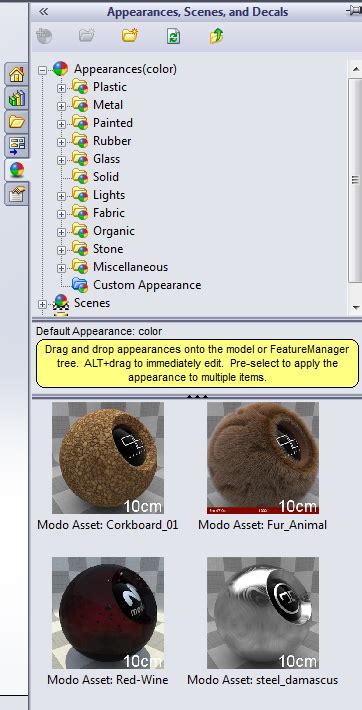
Task: Open the View Palette tab
Action: coord(17,146)
